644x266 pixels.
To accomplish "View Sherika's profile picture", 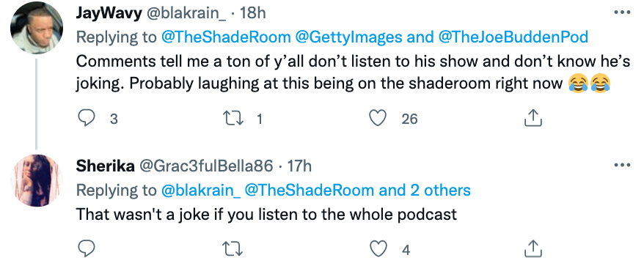I will [x=36, y=180].
